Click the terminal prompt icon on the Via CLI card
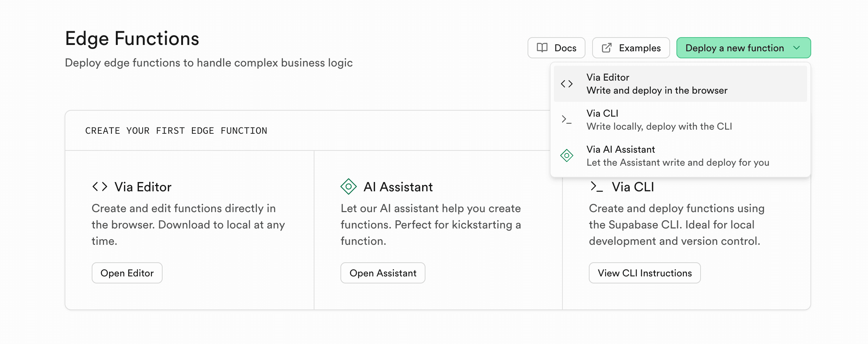This screenshot has height=344, width=868. (x=597, y=187)
